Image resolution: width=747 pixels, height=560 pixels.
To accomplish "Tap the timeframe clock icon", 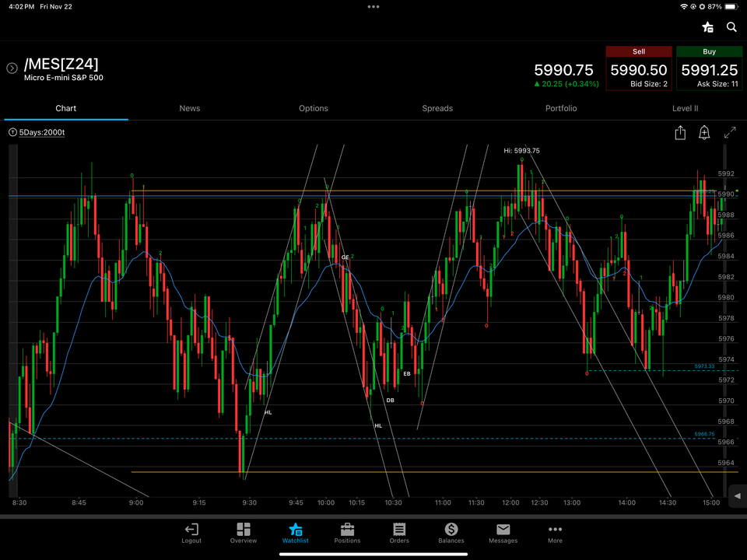I will pyautogui.click(x=13, y=132).
